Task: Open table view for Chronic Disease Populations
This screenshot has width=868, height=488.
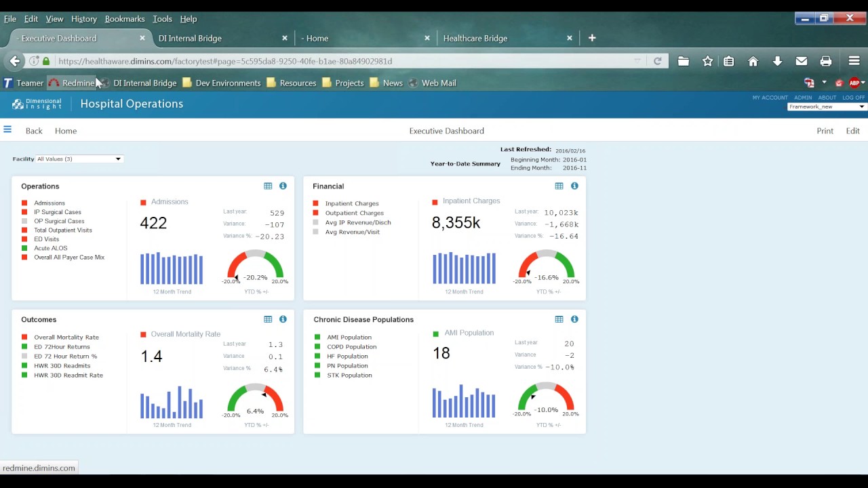Action: (x=559, y=319)
